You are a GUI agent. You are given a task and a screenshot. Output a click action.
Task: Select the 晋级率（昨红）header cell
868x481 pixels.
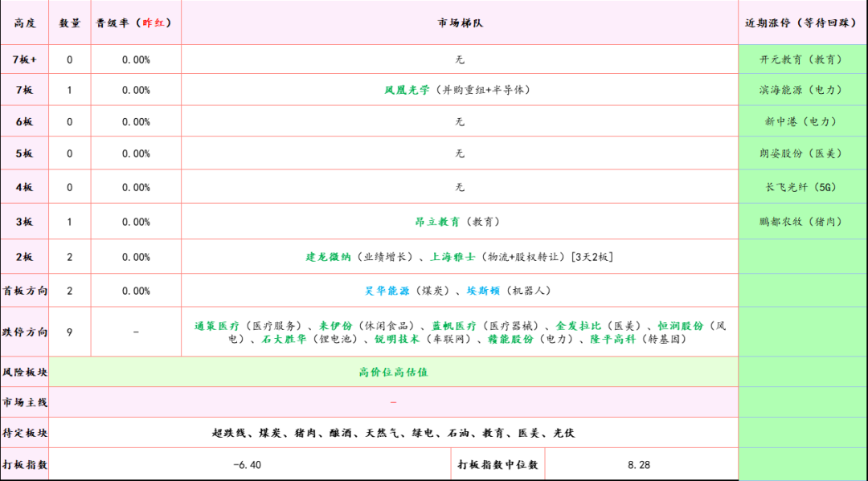pyautogui.click(x=136, y=23)
